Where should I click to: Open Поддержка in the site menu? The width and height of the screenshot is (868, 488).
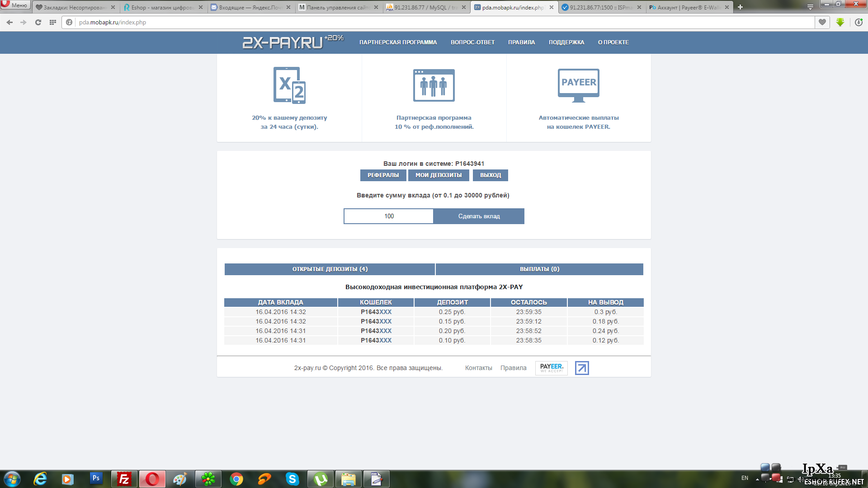(x=566, y=42)
